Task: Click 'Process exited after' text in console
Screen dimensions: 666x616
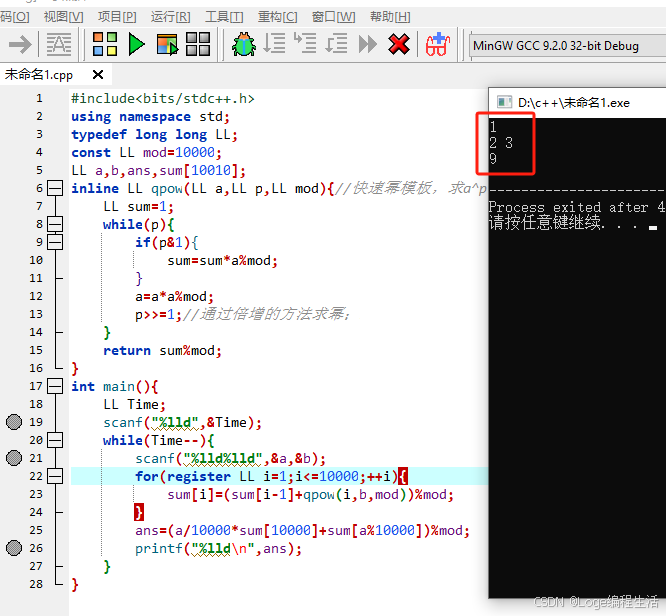Action: pyautogui.click(x=568, y=207)
